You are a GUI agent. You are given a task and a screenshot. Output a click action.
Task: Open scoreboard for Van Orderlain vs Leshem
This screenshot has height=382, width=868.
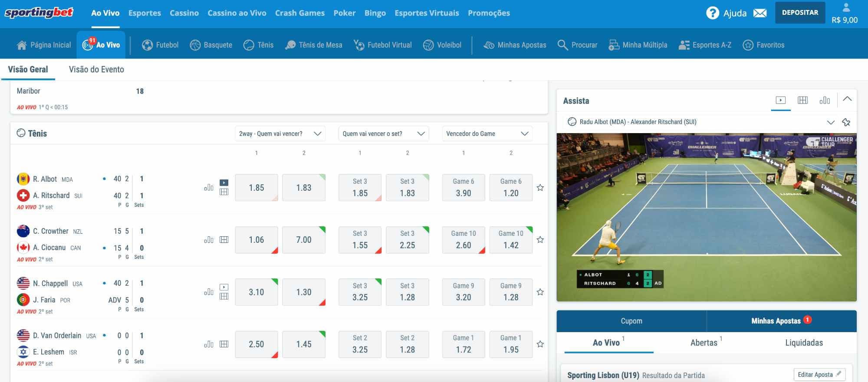(224, 344)
